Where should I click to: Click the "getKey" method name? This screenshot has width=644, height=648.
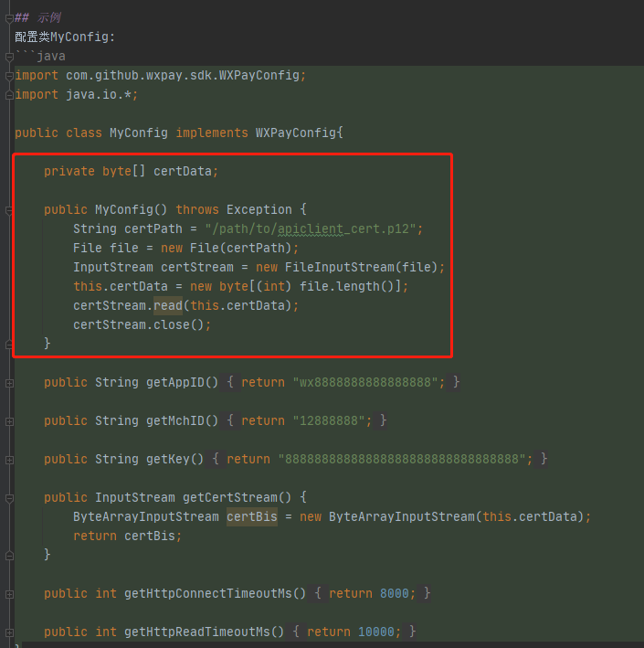pos(168,459)
